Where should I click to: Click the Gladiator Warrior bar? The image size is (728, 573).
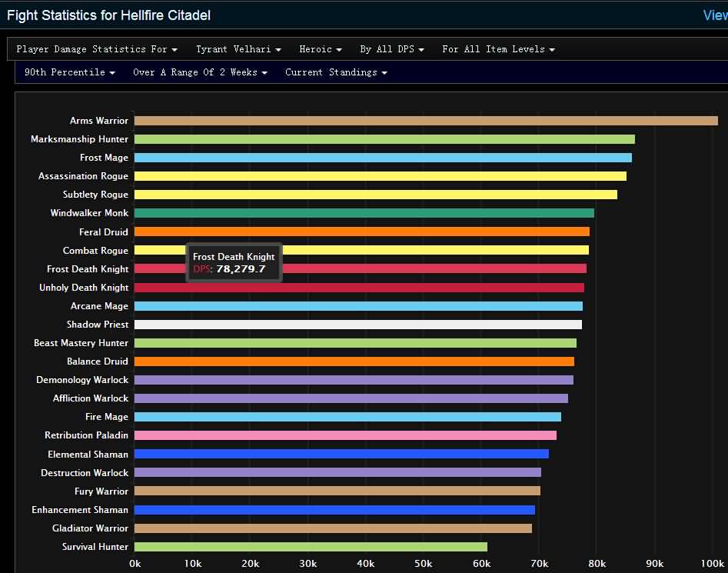pos(333,528)
